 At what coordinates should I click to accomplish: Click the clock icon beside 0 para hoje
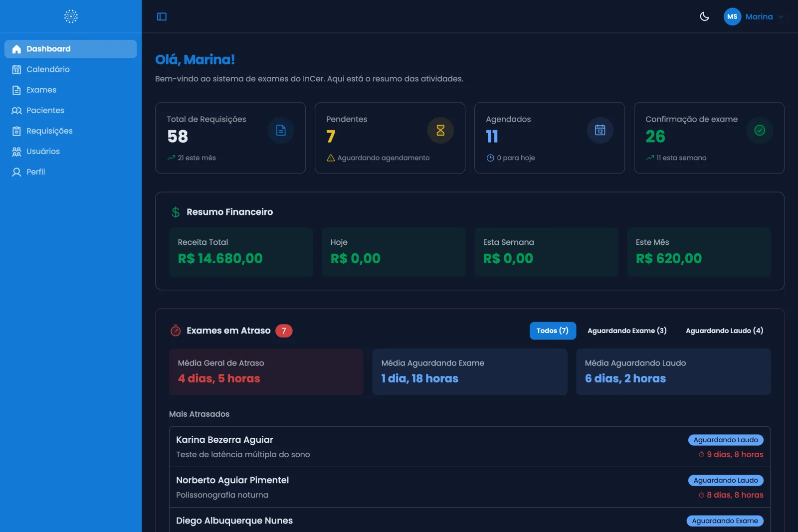[x=490, y=158]
